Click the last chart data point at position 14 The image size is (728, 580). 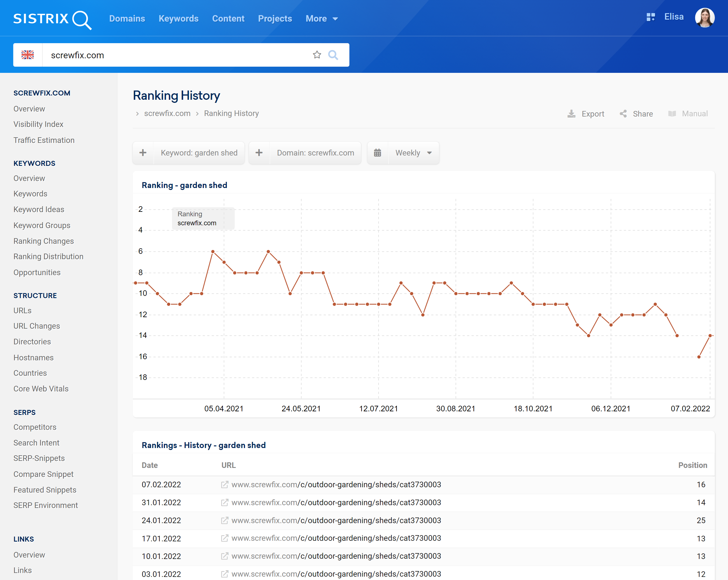pyautogui.click(x=710, y=336)
